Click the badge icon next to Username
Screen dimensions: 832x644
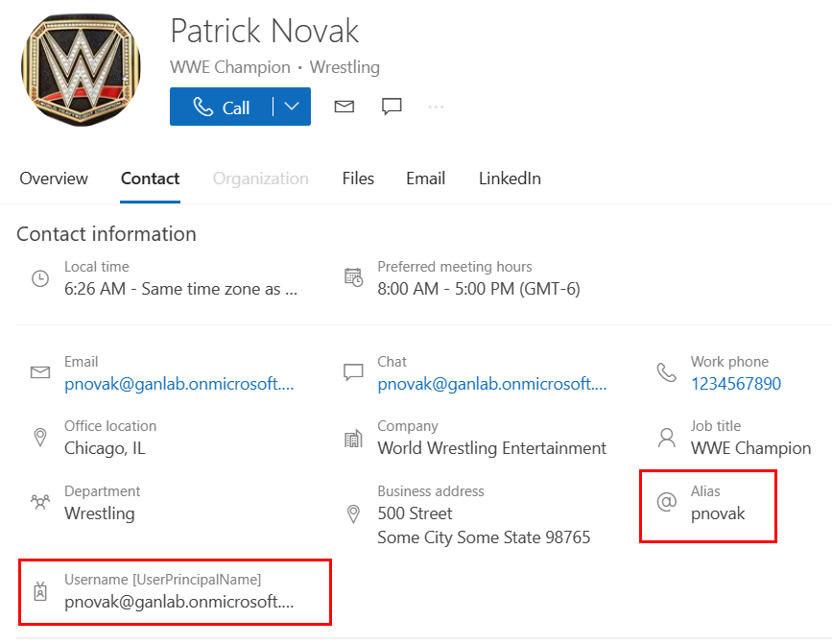click(x=40, y=591)
